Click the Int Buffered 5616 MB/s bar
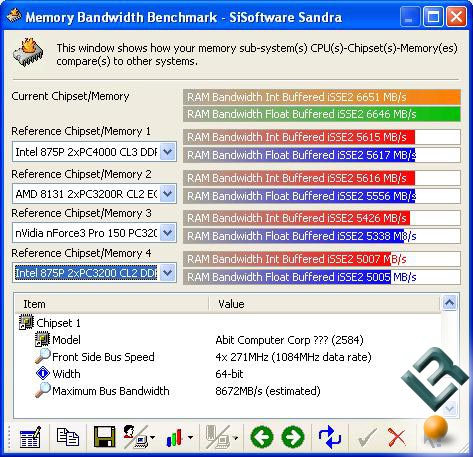 point(322,178)
